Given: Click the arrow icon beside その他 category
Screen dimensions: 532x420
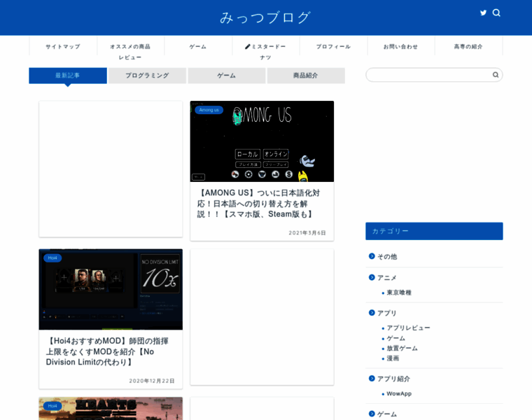Looking at the screenshot, I should tap(372, 256).
